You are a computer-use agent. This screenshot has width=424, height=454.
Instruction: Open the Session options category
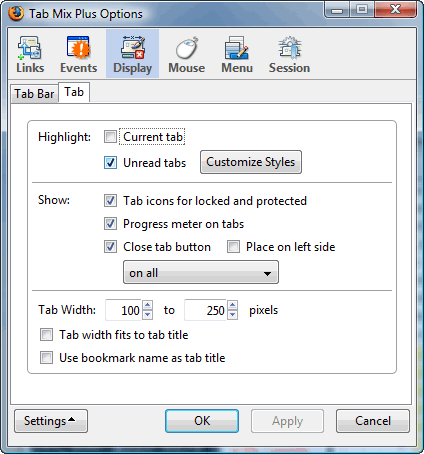(x=289, y=54)
